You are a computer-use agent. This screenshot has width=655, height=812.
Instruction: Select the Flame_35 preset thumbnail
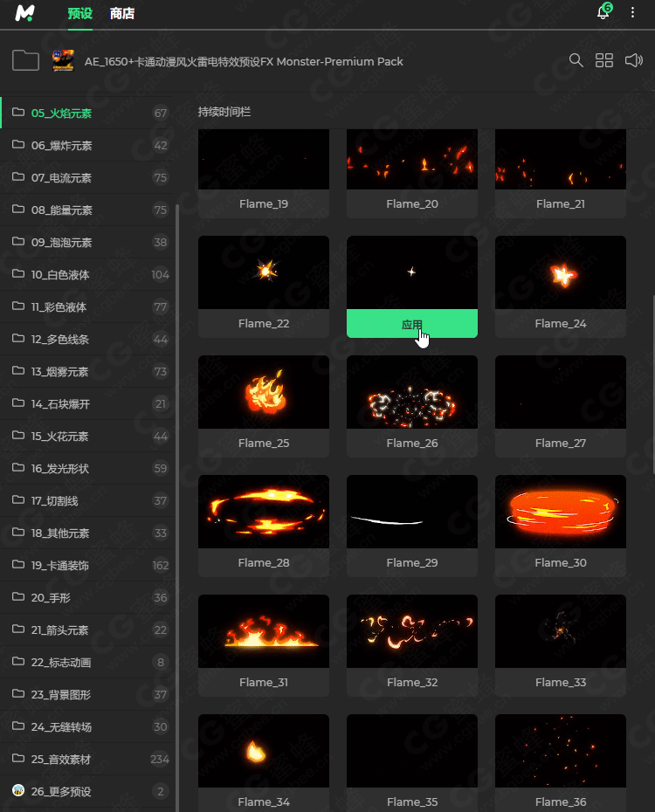[x=412, y=751]
